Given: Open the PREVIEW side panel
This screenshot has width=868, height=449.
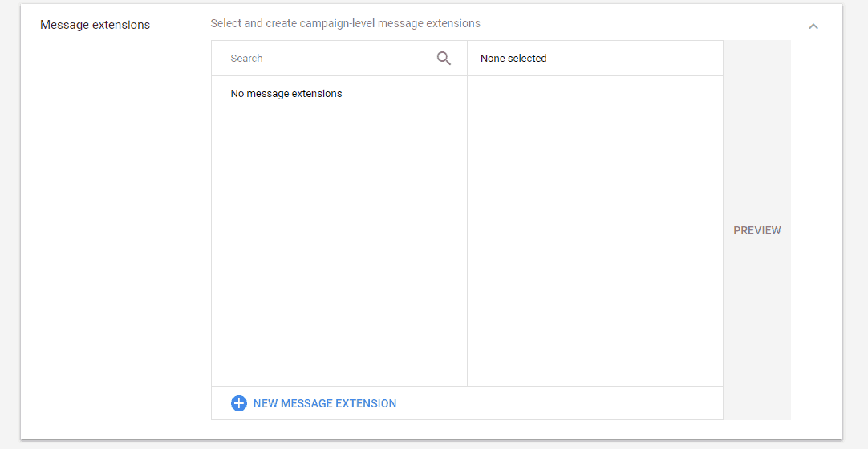Looking at the screenshot, I should [756, 230].
